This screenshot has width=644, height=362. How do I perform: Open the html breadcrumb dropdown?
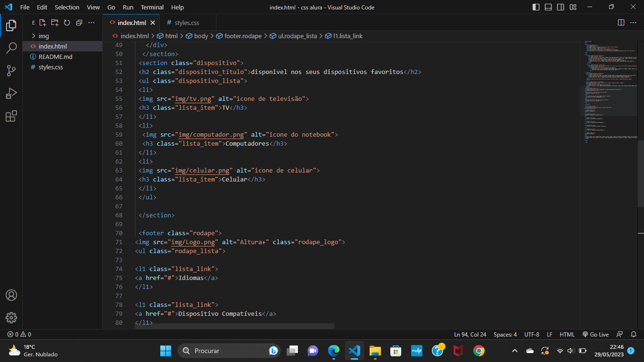[167, 36]
